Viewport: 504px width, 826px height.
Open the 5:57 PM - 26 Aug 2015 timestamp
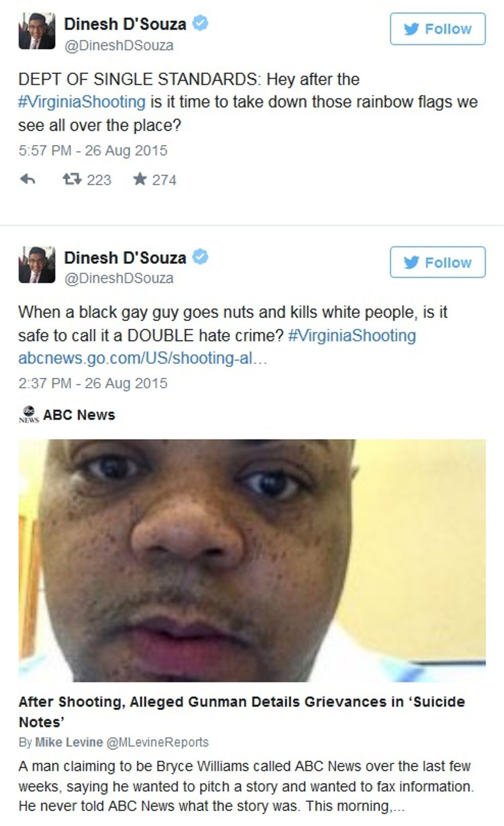pyautogui.click(x=93, y=151)
